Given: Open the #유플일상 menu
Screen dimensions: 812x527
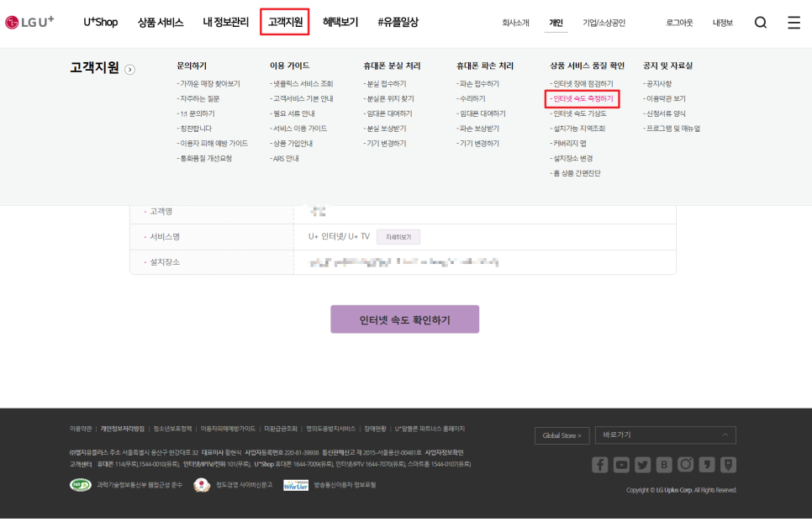Looking at the screenshot, I should (398, 22).
